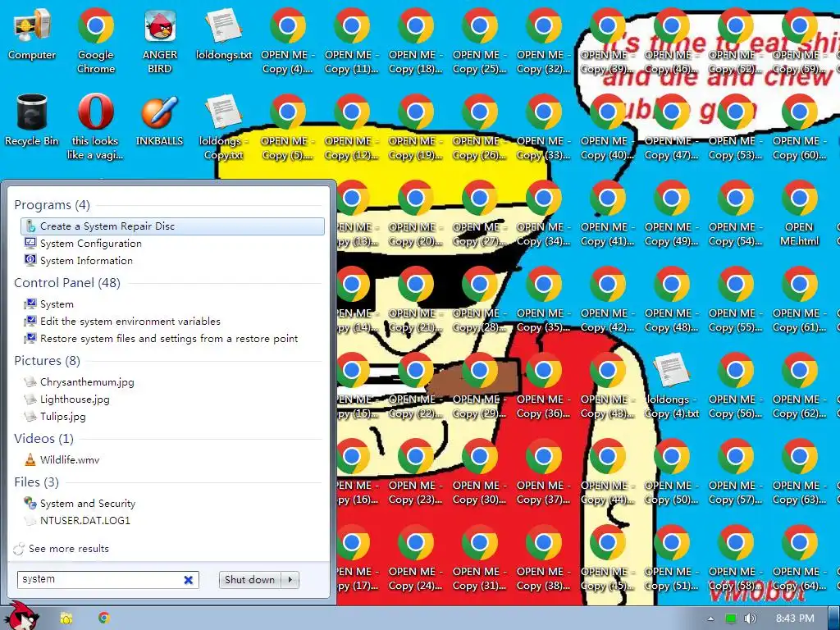Show hidden tray icons arrow
Viewport: 840px width, 630px height.
click(x=710, y=619)
